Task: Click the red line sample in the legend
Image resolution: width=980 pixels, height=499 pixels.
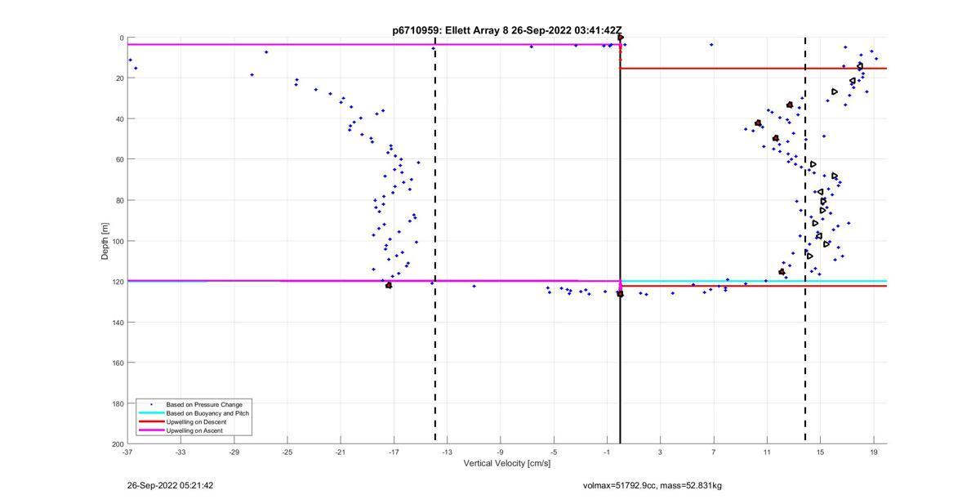Action: tap(151, 421)
